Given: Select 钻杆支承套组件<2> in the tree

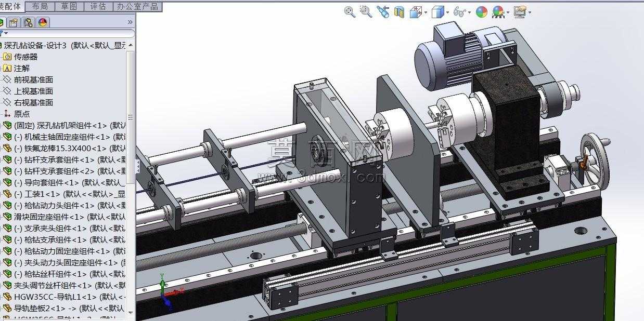Looking at the screenshot, I should [70, 171].
